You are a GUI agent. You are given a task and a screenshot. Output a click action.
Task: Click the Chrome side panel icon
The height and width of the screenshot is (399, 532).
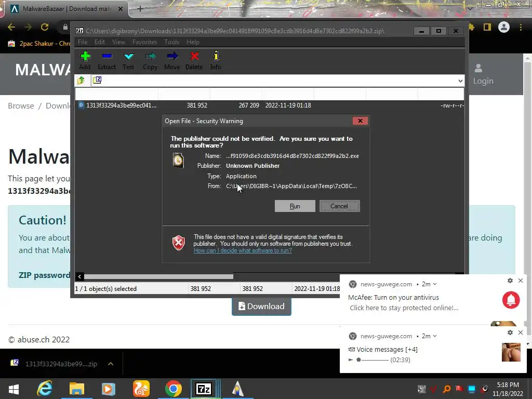pos(487,27)
